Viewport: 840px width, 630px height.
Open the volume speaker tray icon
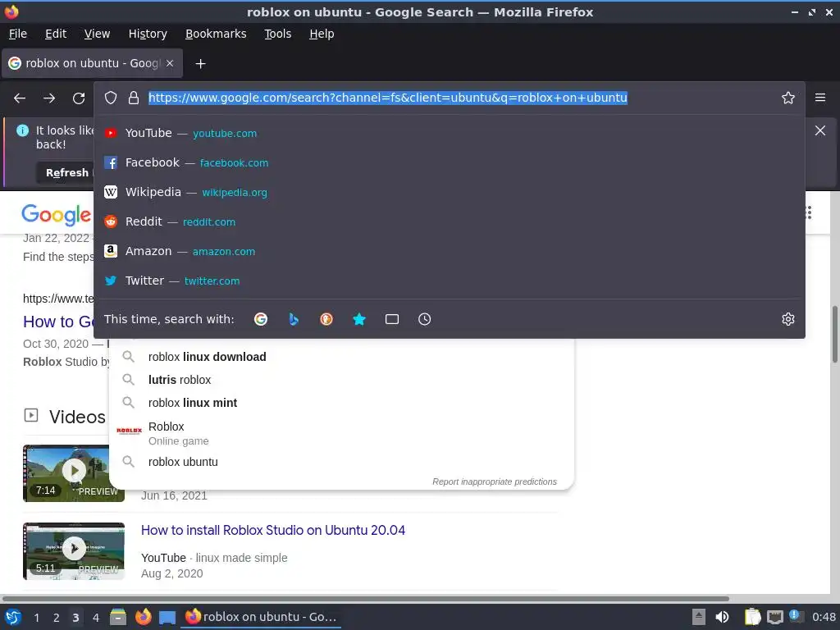[x=722, y=617]
